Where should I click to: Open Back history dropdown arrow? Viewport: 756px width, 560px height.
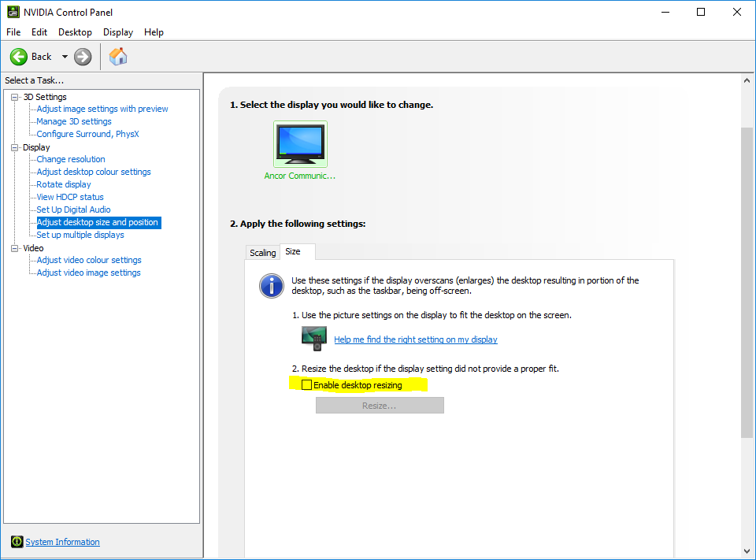tap(65, 57)
